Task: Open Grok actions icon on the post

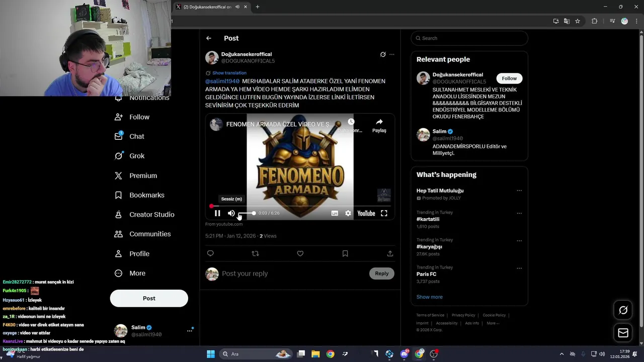Action: tap(383, 54)
